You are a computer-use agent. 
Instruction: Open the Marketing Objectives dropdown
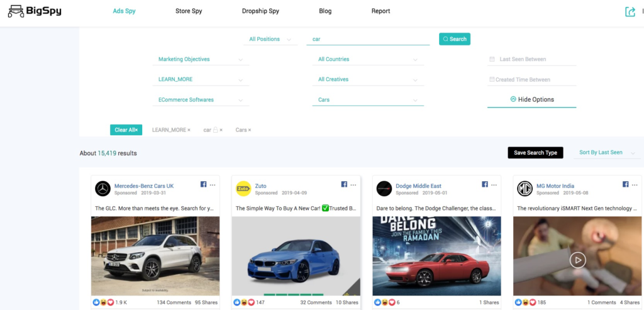point(201,59)
